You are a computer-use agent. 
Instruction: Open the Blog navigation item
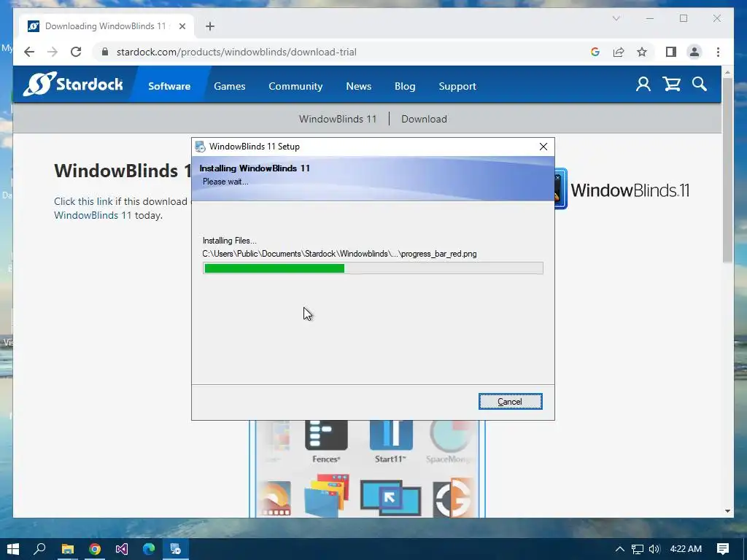(405, 86)
